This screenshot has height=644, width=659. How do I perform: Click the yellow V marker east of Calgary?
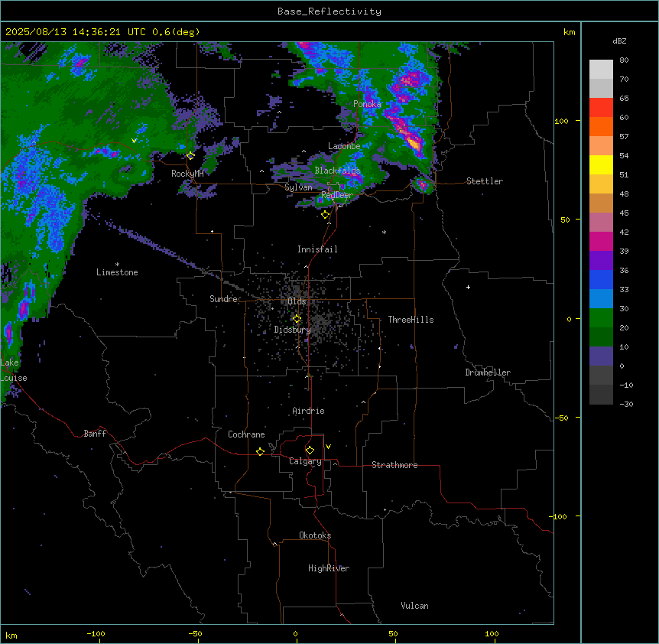328,447
